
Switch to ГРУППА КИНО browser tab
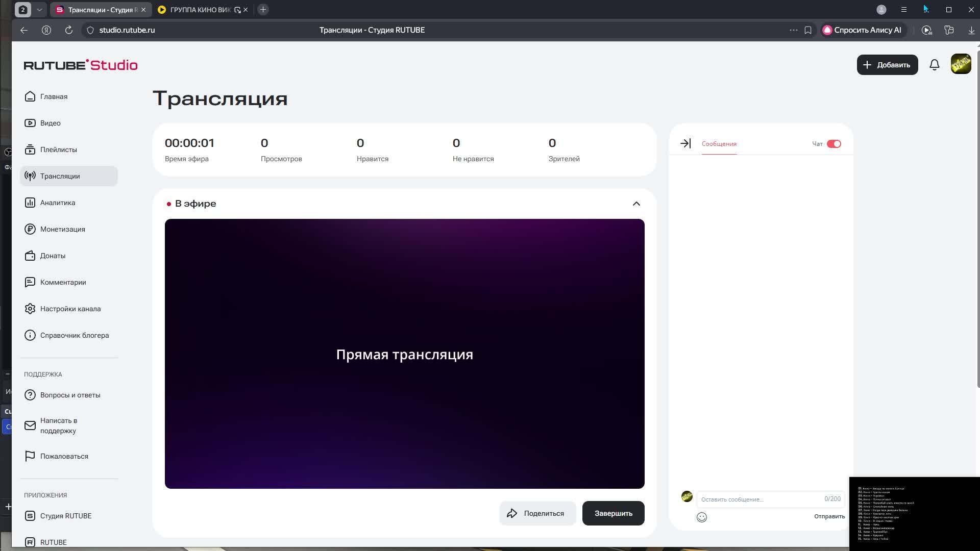tap(199, 10)
